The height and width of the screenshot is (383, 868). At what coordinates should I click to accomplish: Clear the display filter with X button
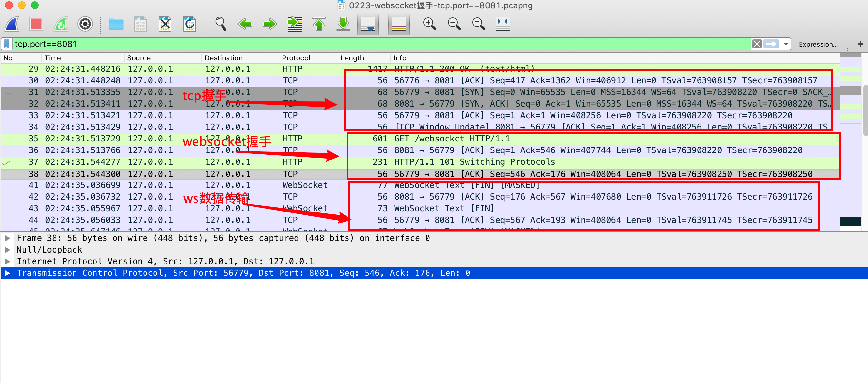757,44
